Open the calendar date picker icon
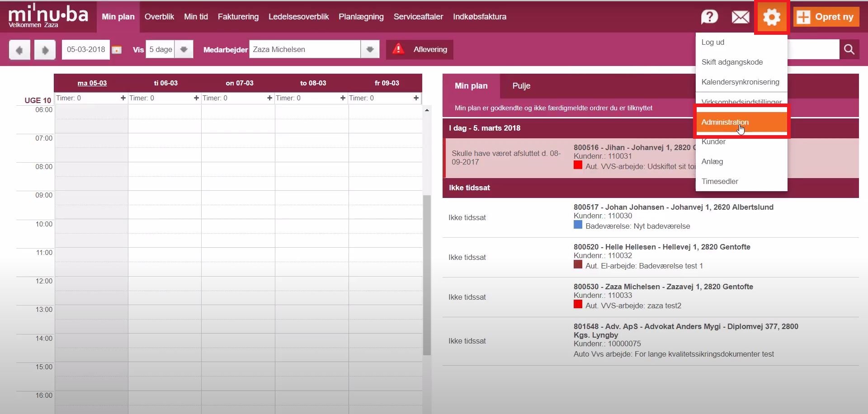Viewport: 868px width, 414px height. [x=117, y=50]
